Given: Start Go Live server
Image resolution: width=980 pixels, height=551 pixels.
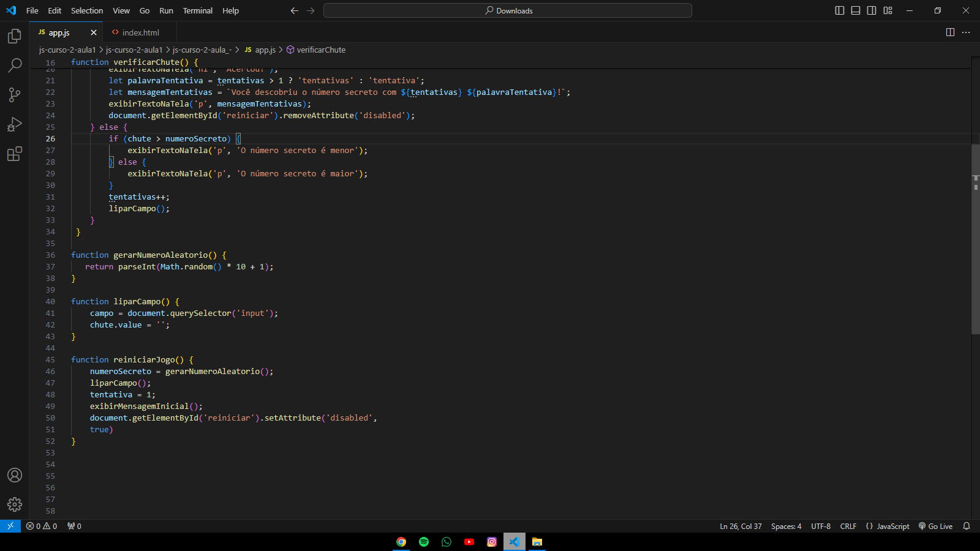Looking at the screenshot, I should click(935, 526).
